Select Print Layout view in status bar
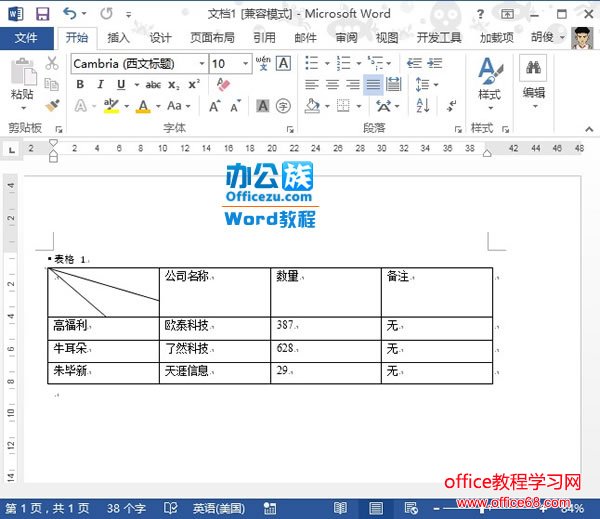The image size is (600, 519). click(x=376, y=508)
